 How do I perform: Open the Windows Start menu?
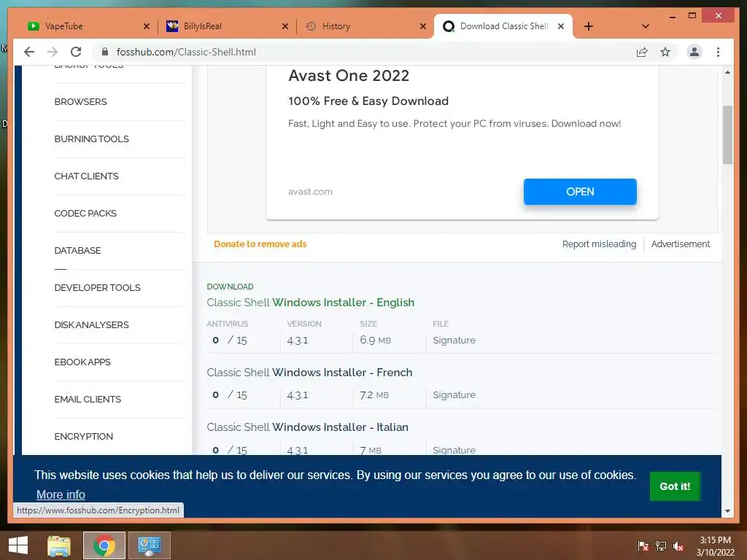point(18,545)
